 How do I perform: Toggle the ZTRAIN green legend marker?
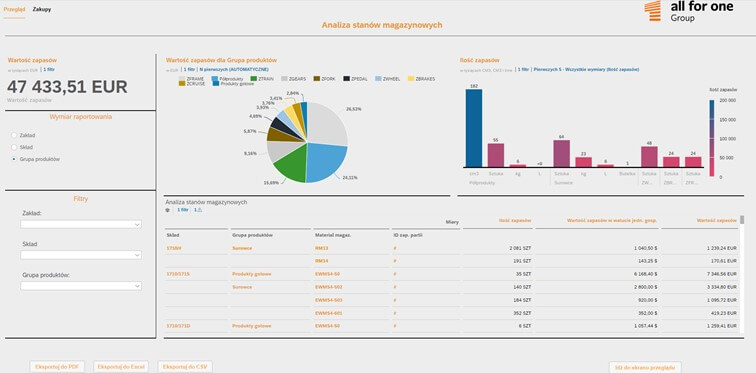click(254, 79)
